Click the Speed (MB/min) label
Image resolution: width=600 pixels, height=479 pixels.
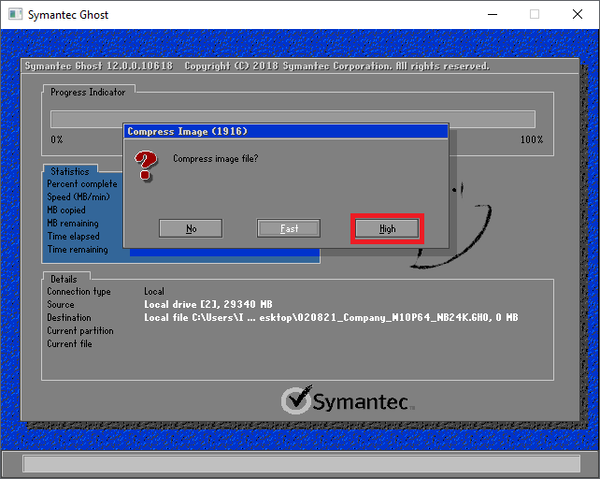click(x=78, y=197)
